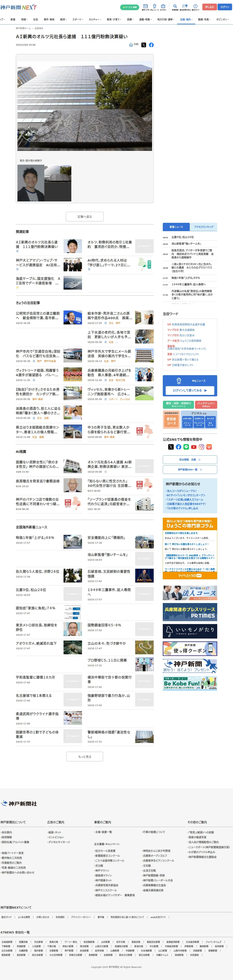Viewport: 233px width, 980px height.
Task: Open 東京メトロ前社長、取締役を辞任 article
Action: [x=37, y=627]
